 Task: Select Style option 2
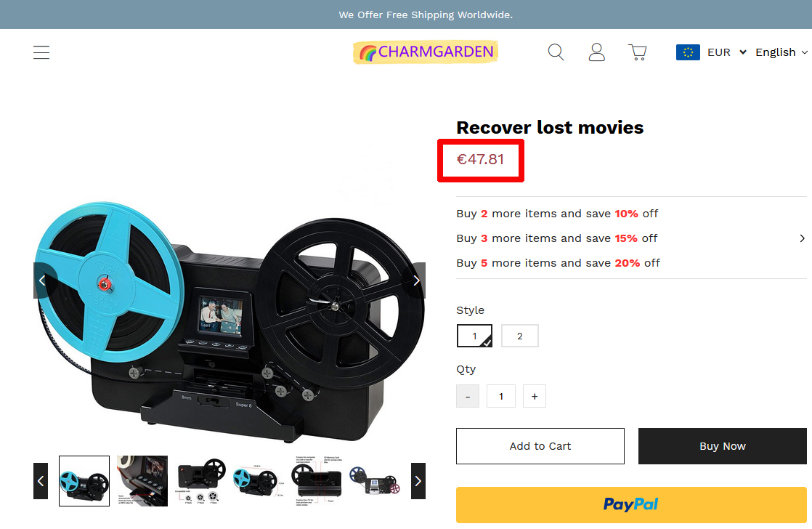click(x=520, y=336)
